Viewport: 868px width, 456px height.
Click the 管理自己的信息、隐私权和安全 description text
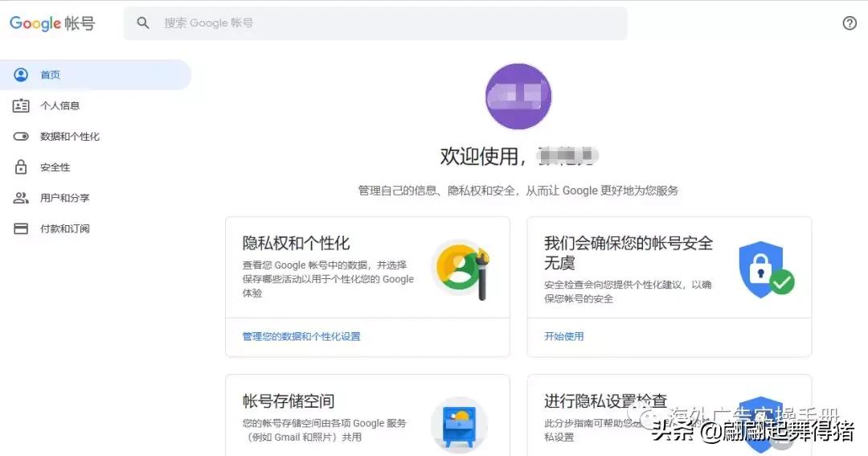pyautogui.click(x=518, y=191)
